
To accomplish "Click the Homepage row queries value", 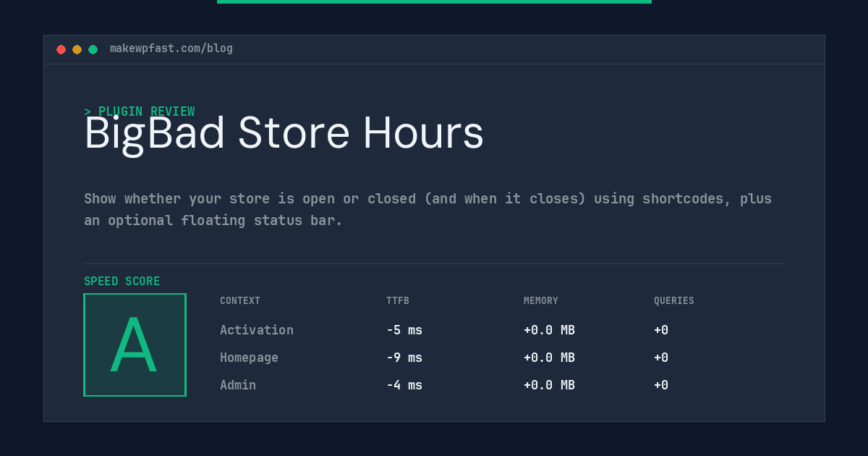I will pyautogui.click(x=661, y=358).
